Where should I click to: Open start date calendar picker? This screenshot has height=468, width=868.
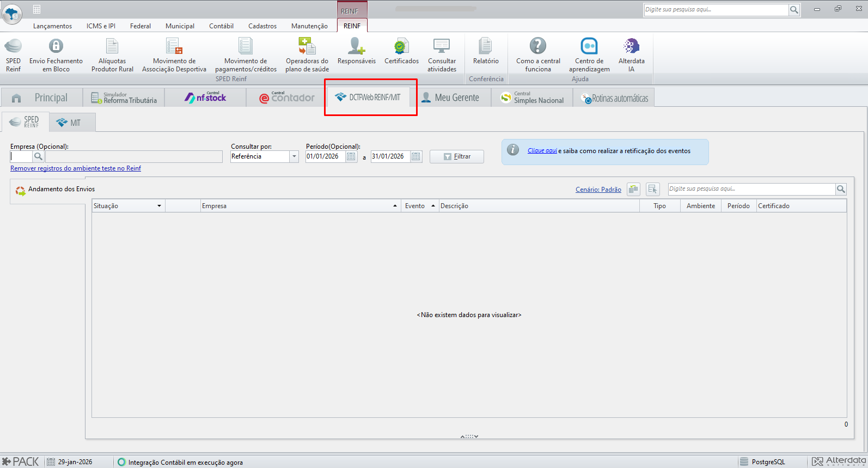point(351,156)
